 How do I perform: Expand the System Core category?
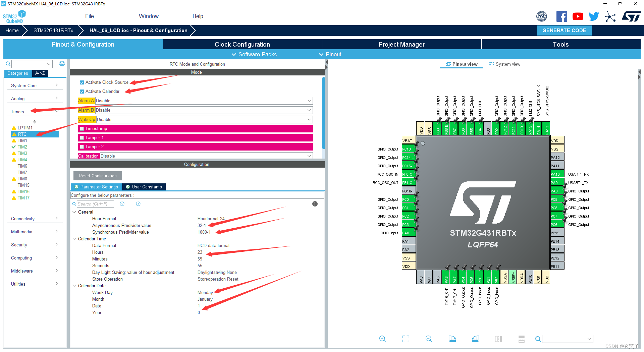35,85
